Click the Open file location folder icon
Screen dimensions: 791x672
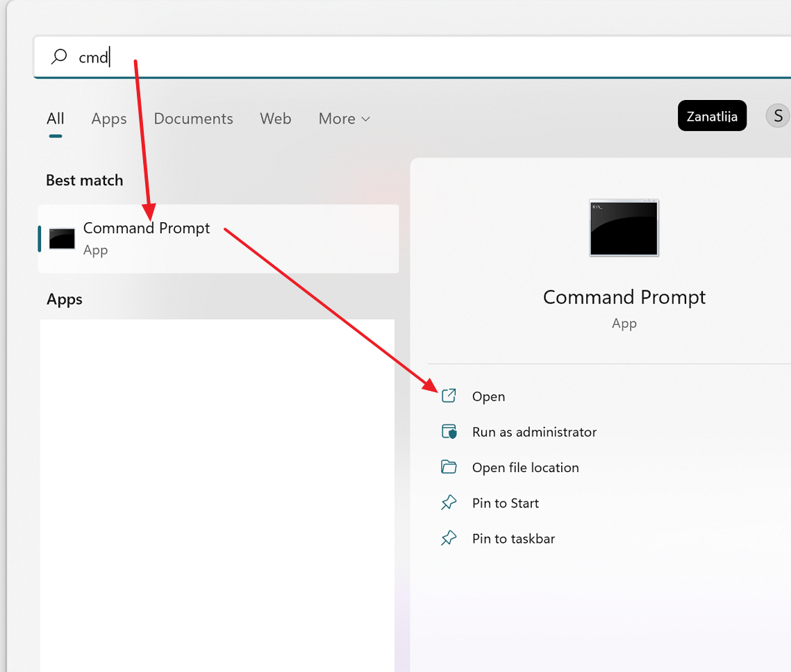tap(449, 467)
